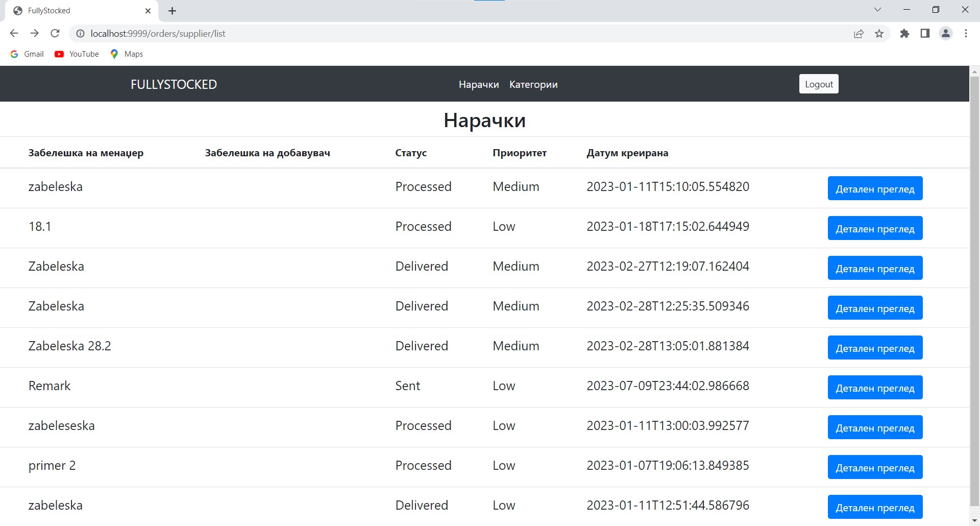Click the scrollbar down arrow
The height and width of the screenshot is (526, 980).
point(974,520)
